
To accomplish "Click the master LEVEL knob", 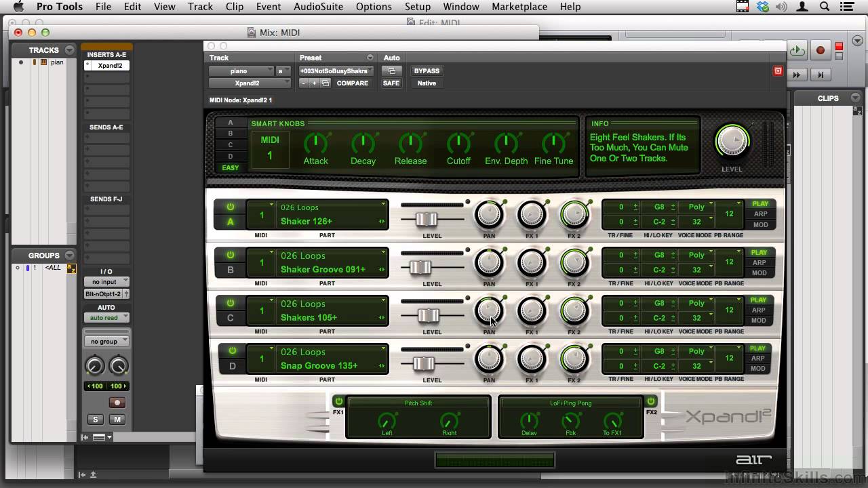I will point(732,142).
